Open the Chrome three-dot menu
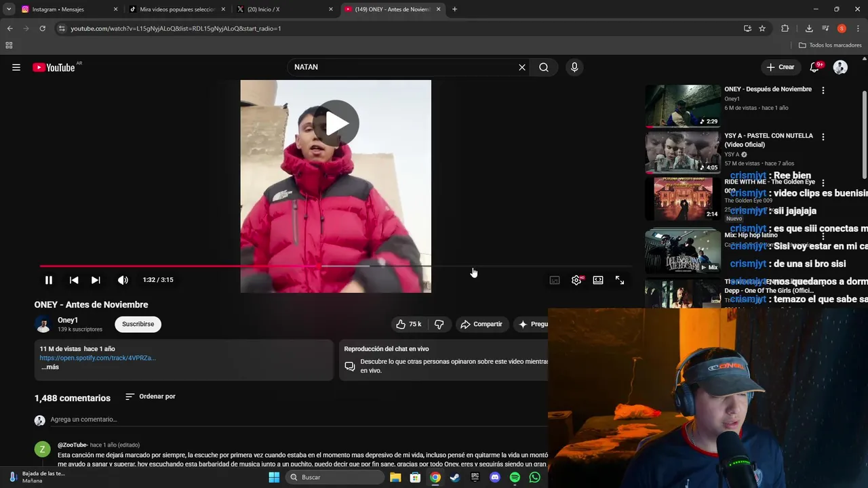This screenshot has width=868, height=488. click(x=859, y=28)
